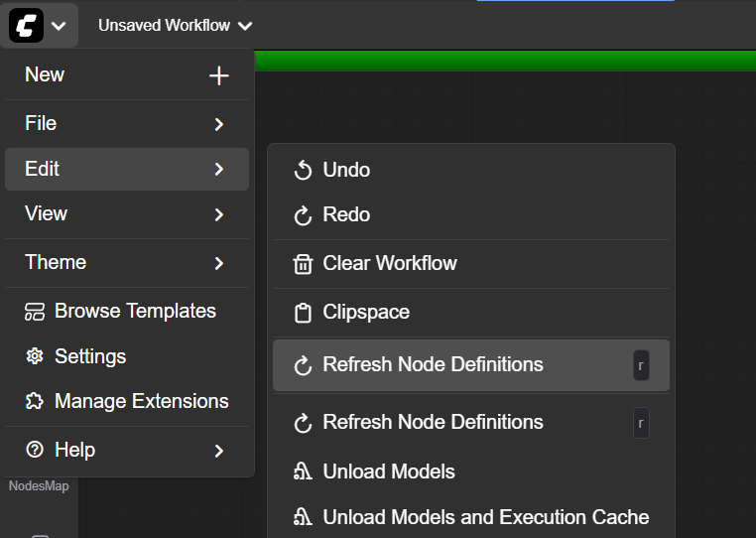Click the green progress bar
The image size is (756, 538).
[x=504, y=61]
